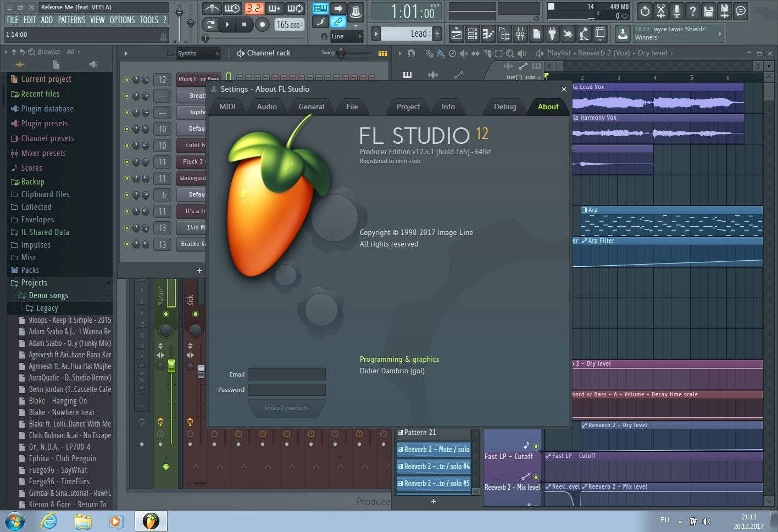Open the plugin picker plug icon

click(x=552, y=34)
